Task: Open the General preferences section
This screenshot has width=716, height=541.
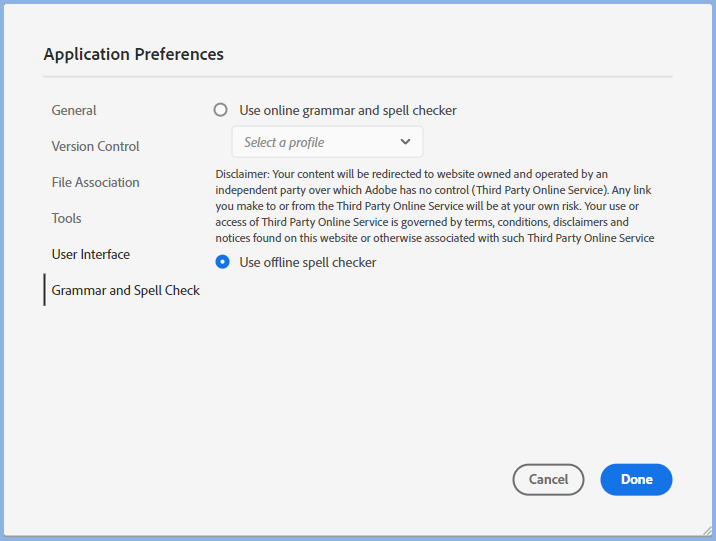Action: point(74,110)
